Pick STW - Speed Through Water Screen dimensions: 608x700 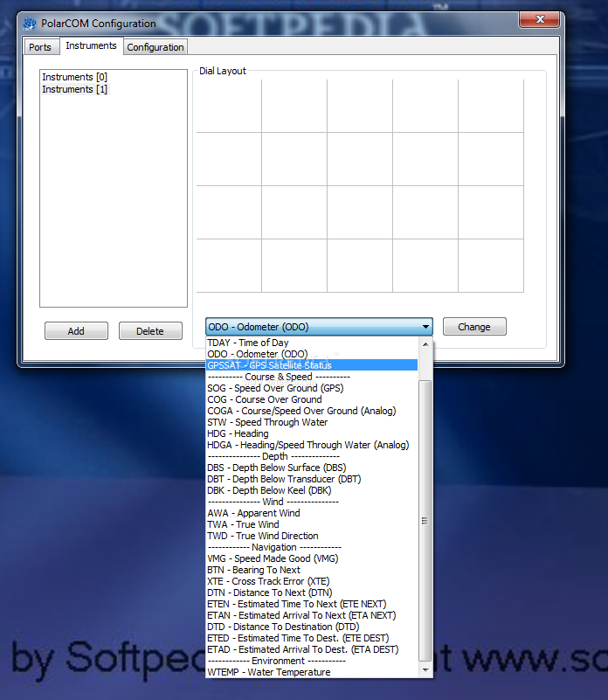pos(312,422)
